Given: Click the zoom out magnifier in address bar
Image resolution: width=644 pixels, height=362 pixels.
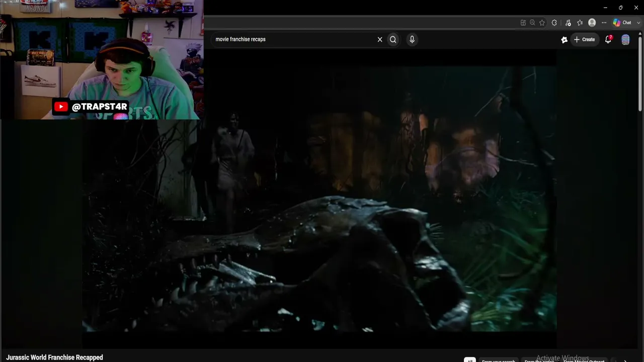Looking at the screenshot, I should click(532, 23).
